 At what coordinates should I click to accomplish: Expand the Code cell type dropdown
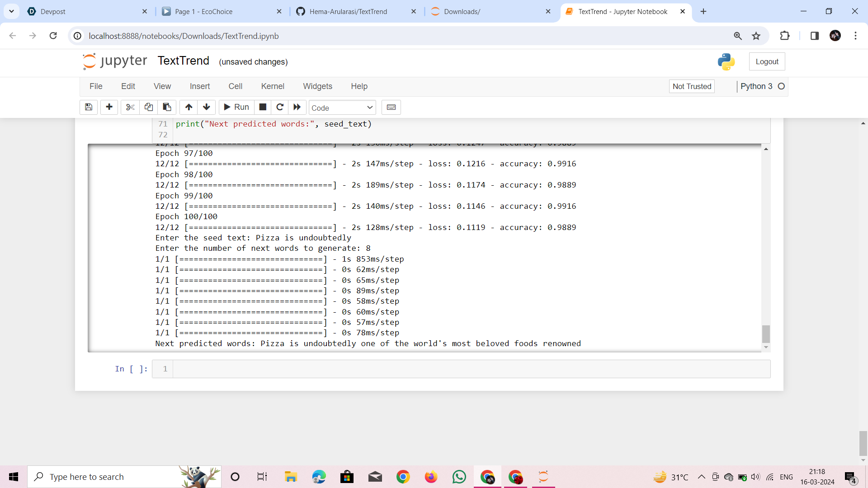coord(342,108)
